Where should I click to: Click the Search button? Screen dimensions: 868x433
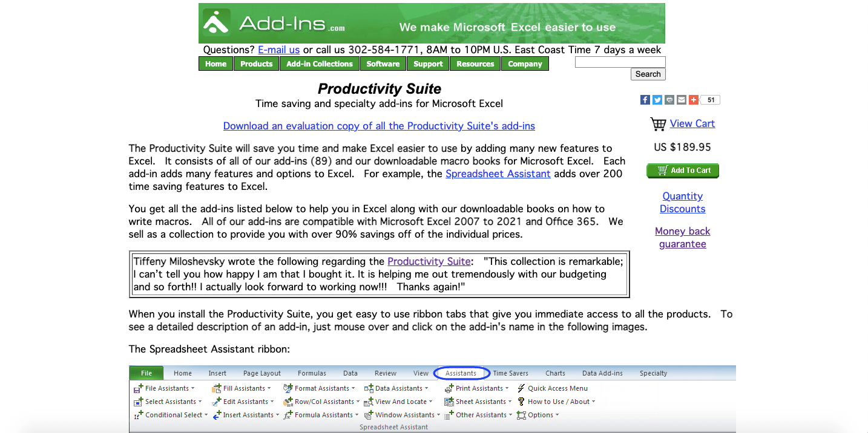click(648, 74)
